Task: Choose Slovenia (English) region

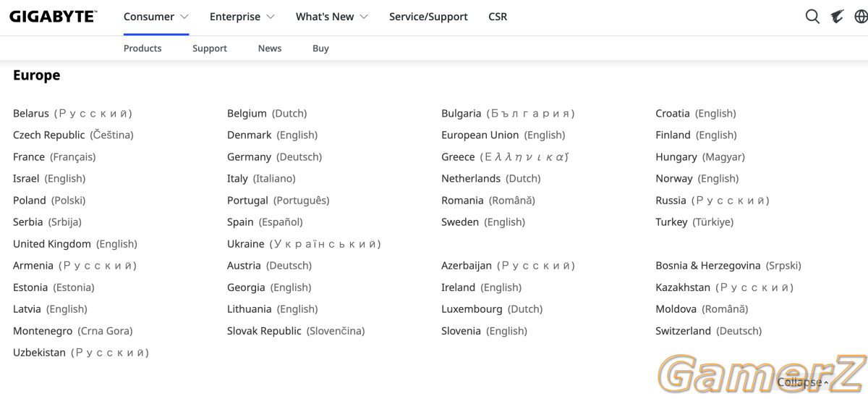Action: pyautogui.click(x=485, y=331)
